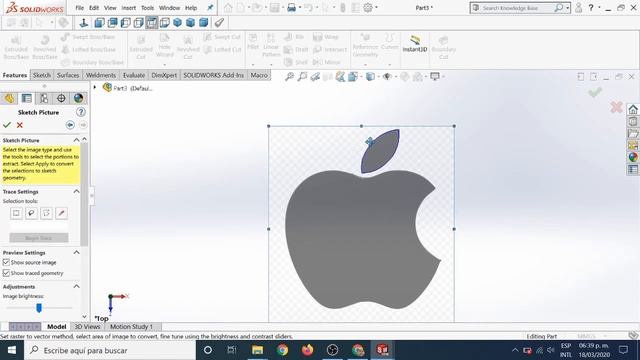Open the DimXpertManager tab icon

tap(61, 98)
